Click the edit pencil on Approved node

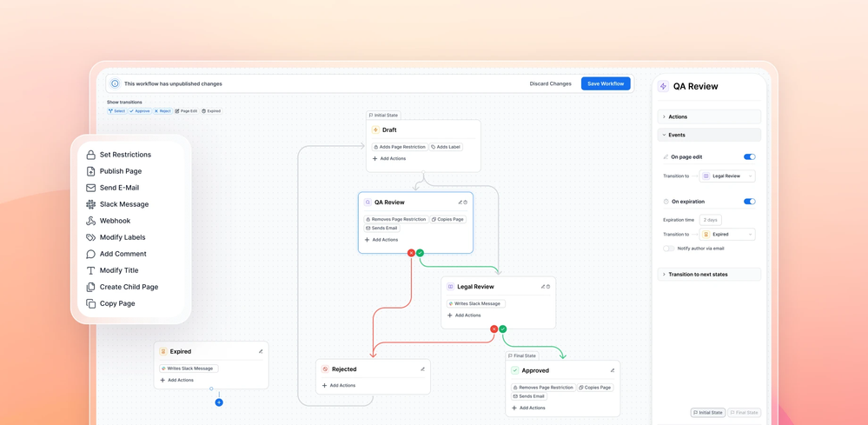pyautogui.click(x=613, y=370)
